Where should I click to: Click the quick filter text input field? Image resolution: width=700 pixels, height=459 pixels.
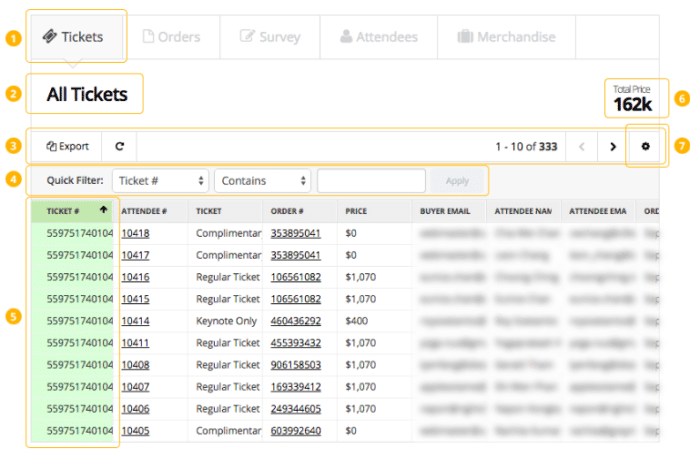(x=371, y=181)
